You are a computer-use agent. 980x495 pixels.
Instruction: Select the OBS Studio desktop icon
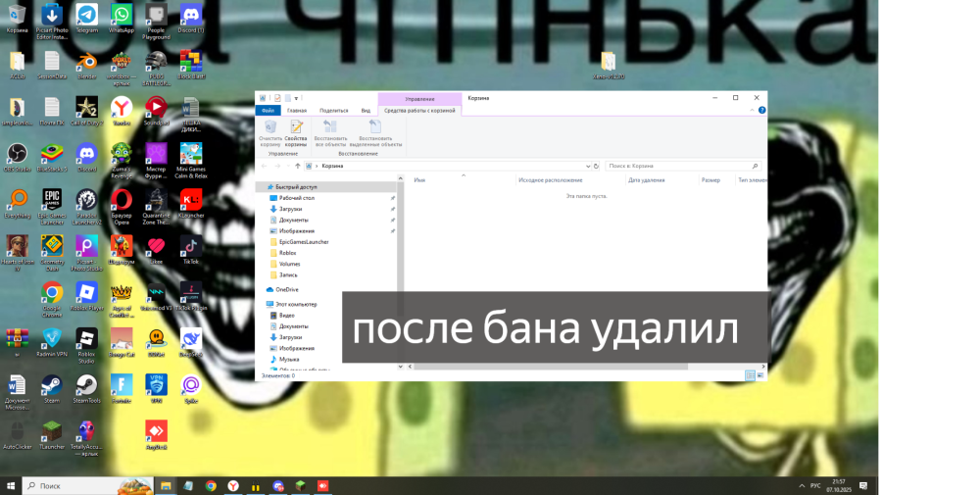coord(17,157)
